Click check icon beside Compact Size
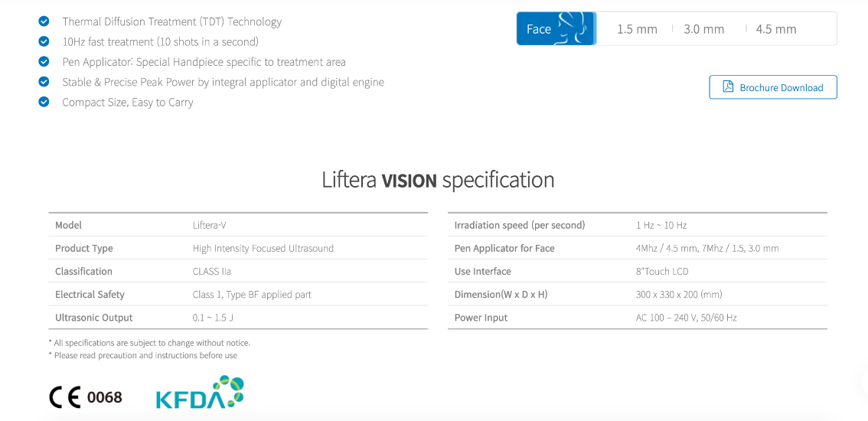The height and width of the screenshot is (421, 868). tap(44, 102)
